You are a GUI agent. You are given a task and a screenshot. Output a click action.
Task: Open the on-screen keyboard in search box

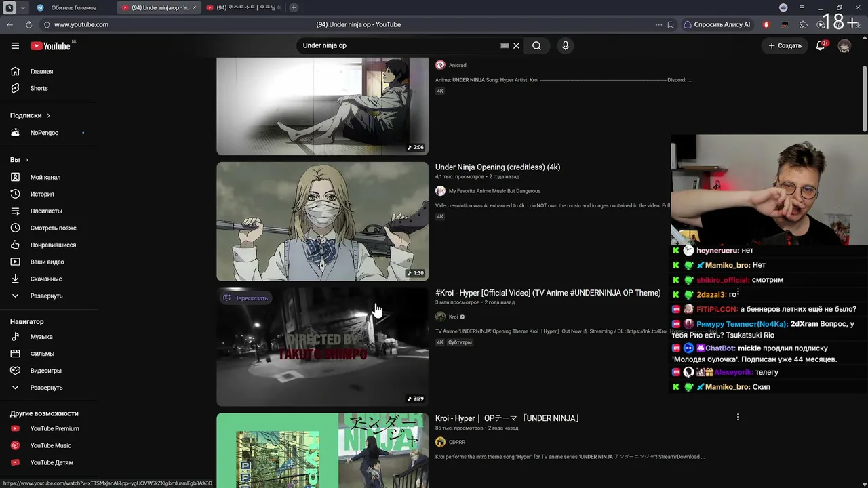click(505, 45)
